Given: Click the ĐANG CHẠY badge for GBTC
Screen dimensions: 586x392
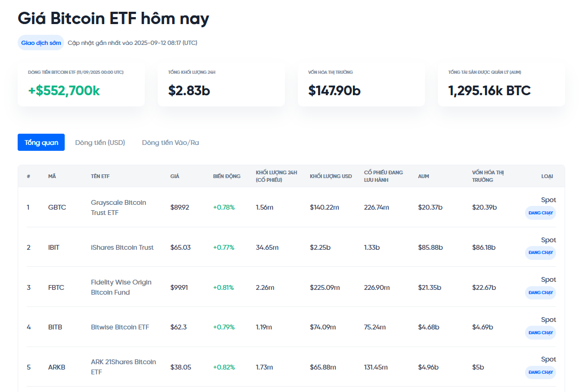Looking at the screenshot, I should point(540,213).
